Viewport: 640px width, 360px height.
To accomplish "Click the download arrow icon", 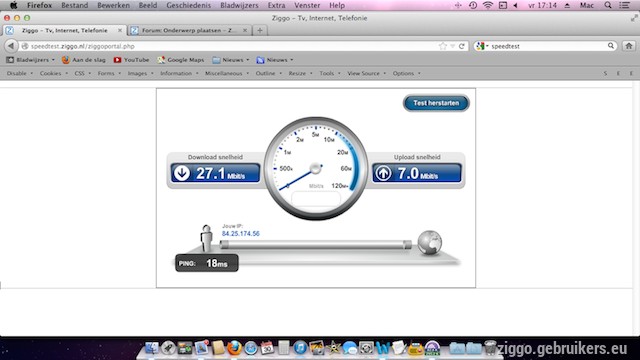I will point(182,173).
